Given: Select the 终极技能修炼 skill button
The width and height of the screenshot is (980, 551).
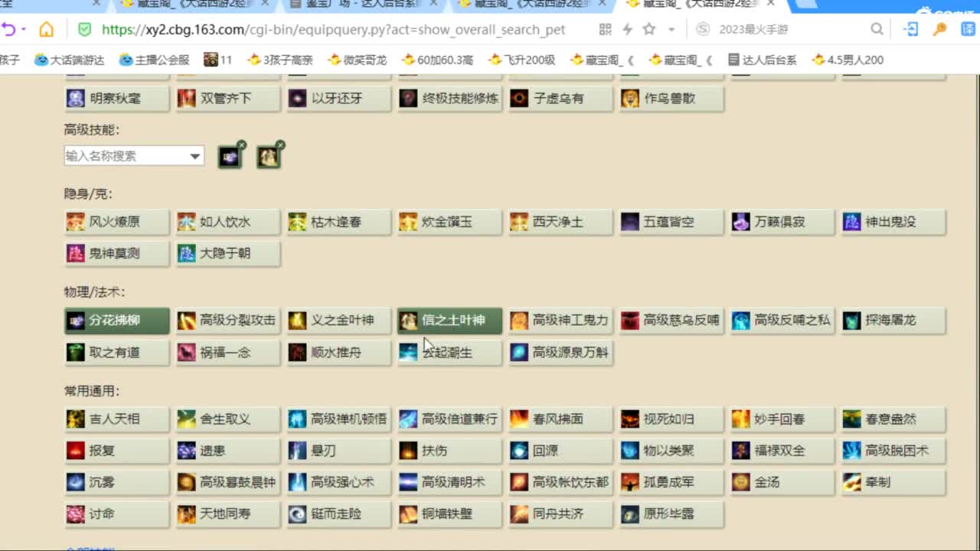Looking at the screenshot, I should [x=449, y=99].
